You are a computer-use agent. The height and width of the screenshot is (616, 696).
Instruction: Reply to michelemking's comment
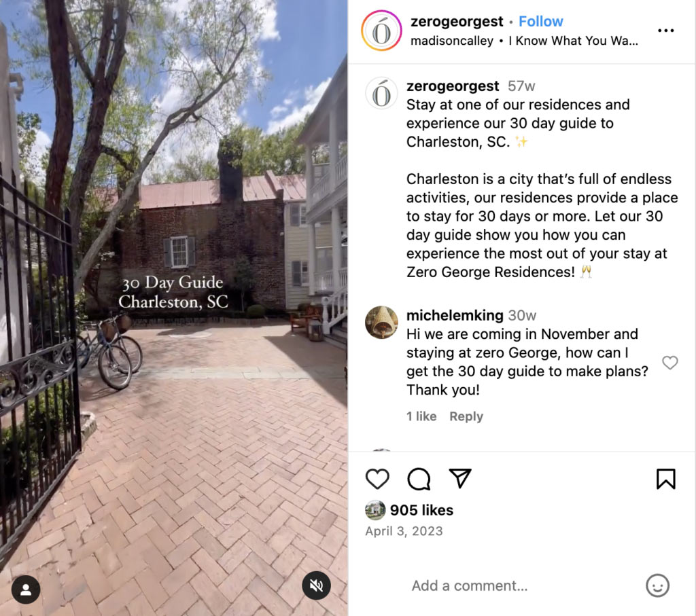466,416
